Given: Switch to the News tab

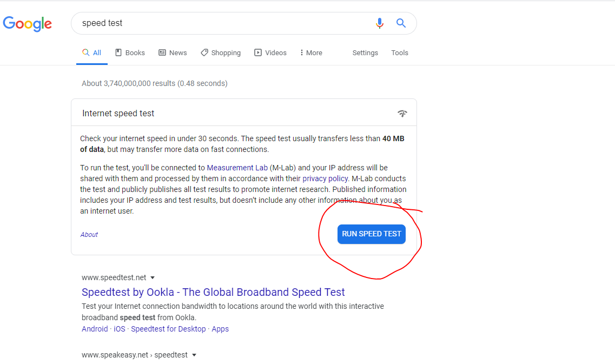Looking at the screenshot, I should (x=173, y=52).
